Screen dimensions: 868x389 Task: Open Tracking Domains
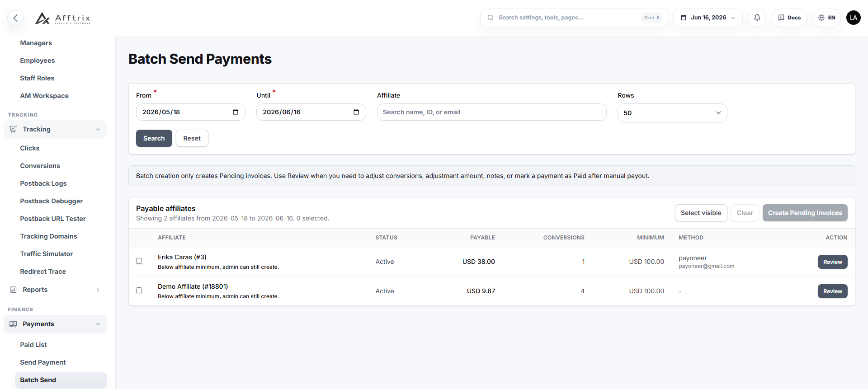pos(48,236)
